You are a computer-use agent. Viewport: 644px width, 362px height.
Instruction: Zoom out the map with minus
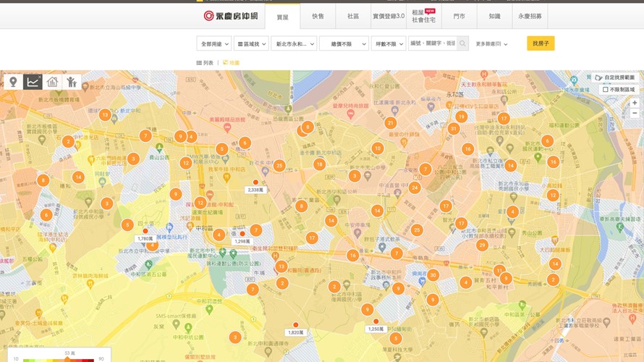coord(635,114)
